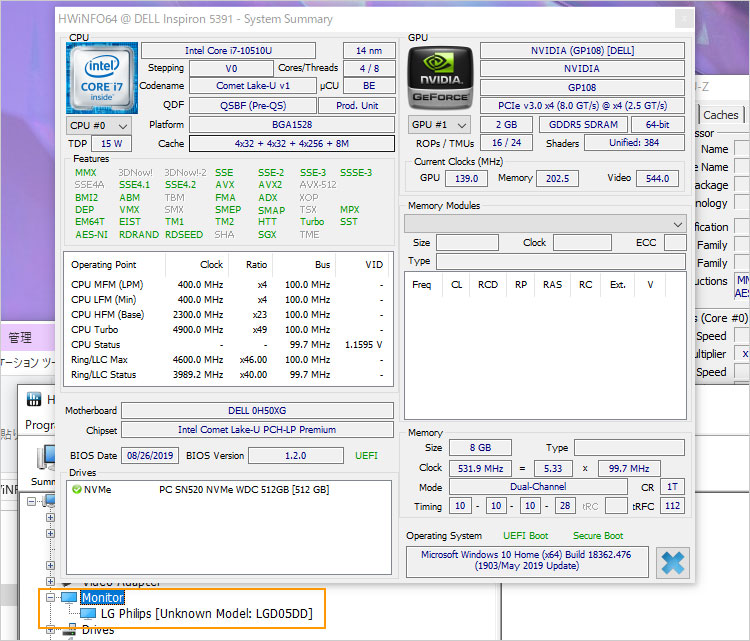Click the Shaders Unified: 384 value

pyautogui.click(x=634, y=143)
